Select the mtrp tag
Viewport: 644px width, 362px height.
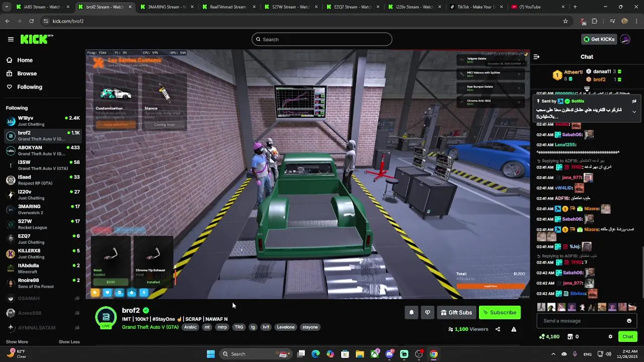point(222,327)
